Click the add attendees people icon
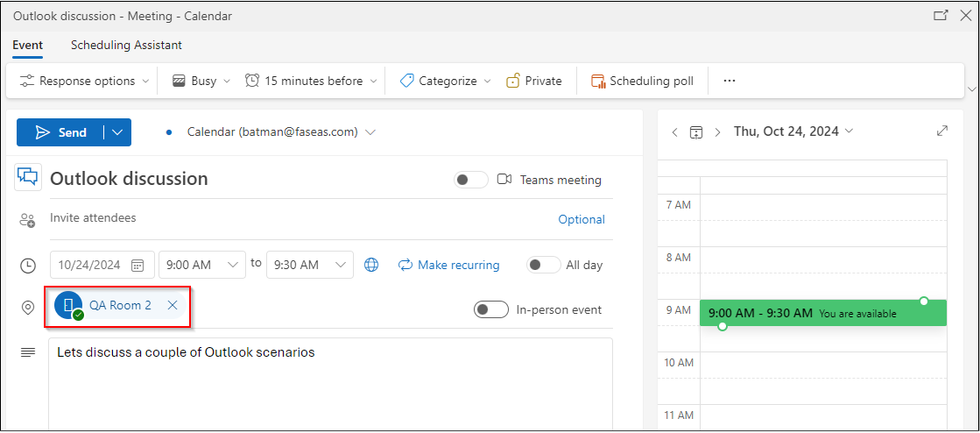Viewport: 980px width, 433px height. (27, 219)
